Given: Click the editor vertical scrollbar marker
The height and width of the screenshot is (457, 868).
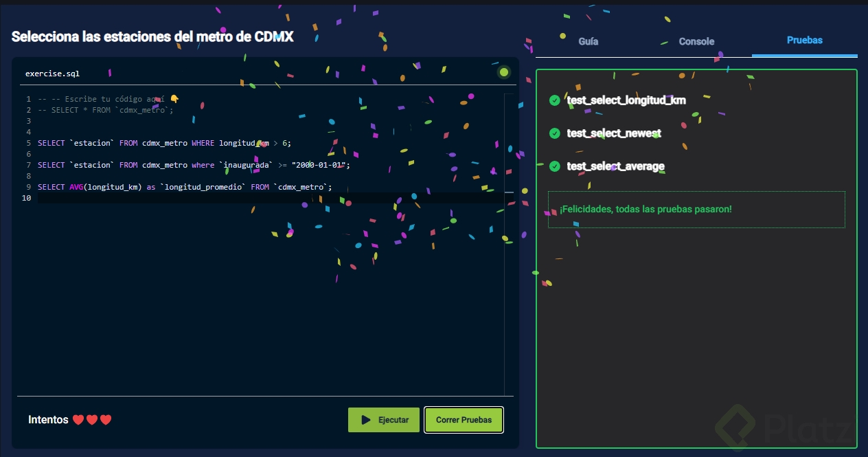Looking at the screenshot, I should [509, 192].
